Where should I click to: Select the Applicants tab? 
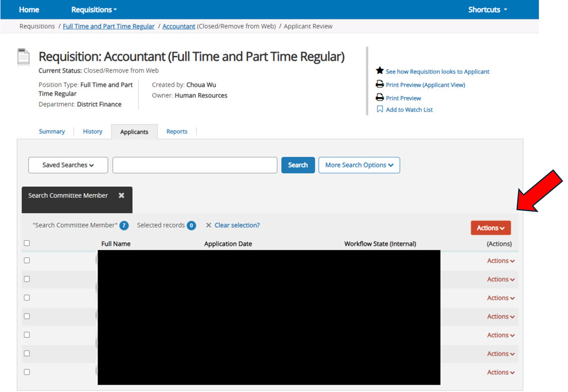tap(135, 132)
